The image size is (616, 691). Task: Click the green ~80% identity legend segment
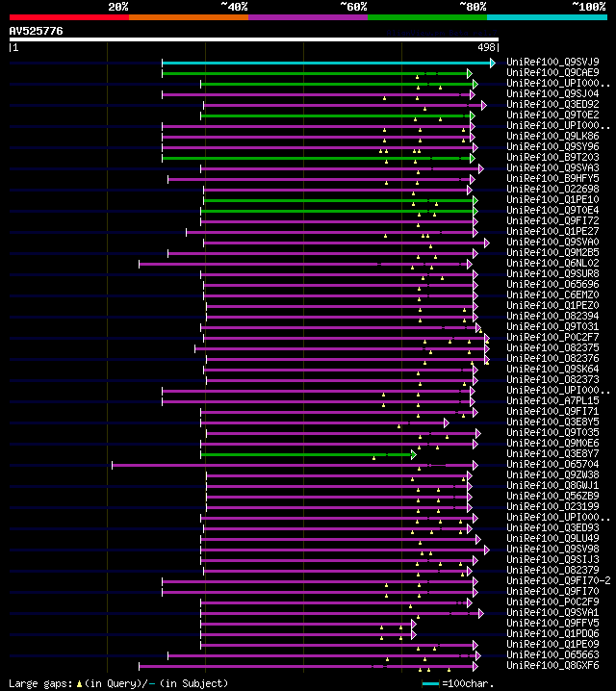[x=427, y=17]
